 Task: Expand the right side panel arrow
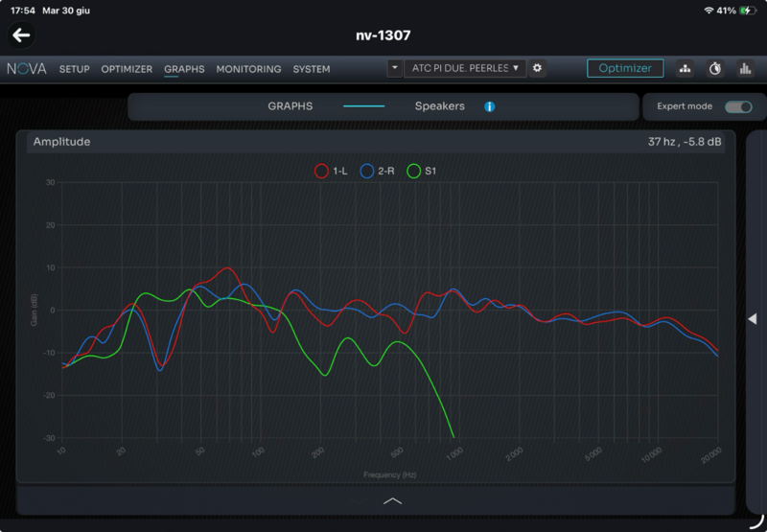[753, 319]
